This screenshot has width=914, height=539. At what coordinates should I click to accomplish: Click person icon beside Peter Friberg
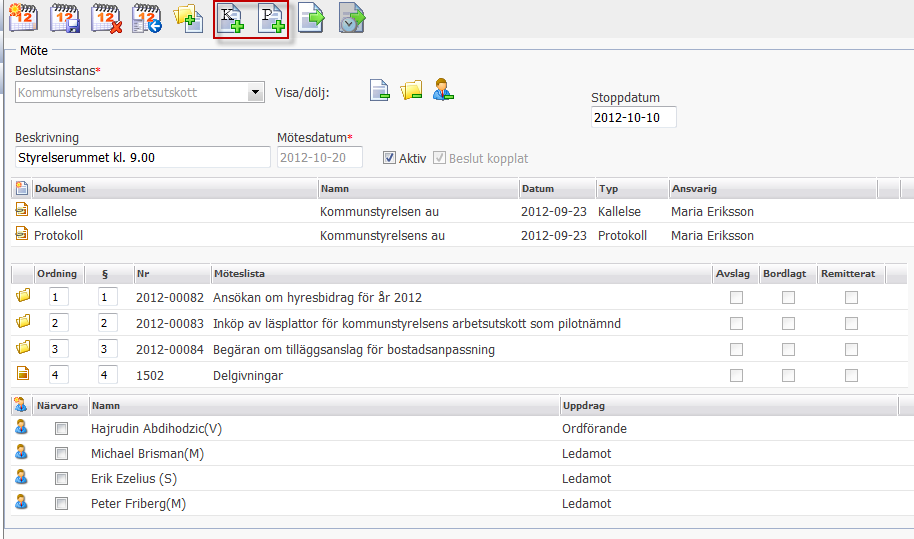coord(21,502)
